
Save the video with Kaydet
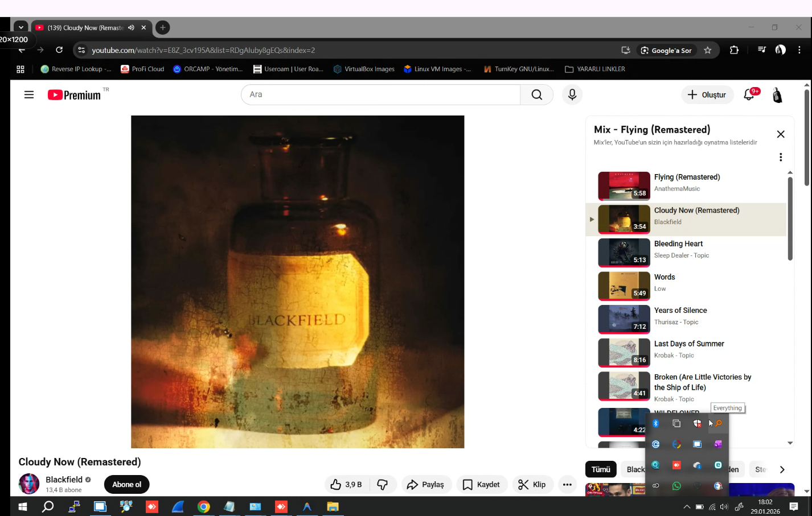tap(481, 485)
